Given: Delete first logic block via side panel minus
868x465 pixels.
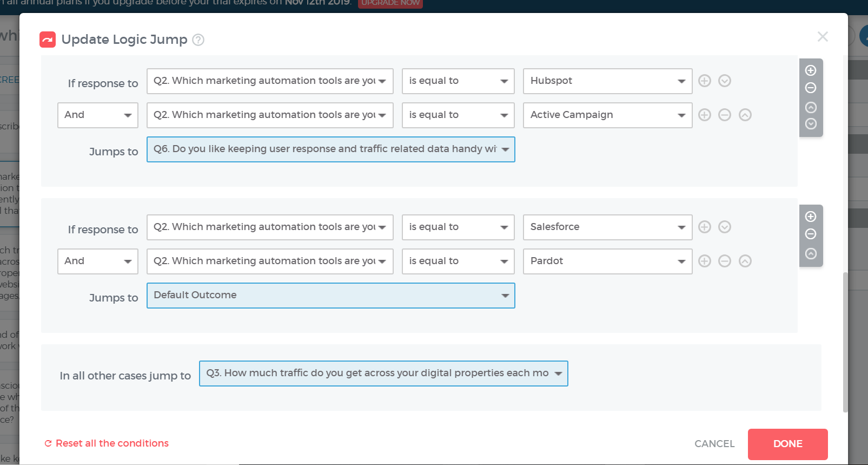Looking at the screenshot, I should click(811, 88).
